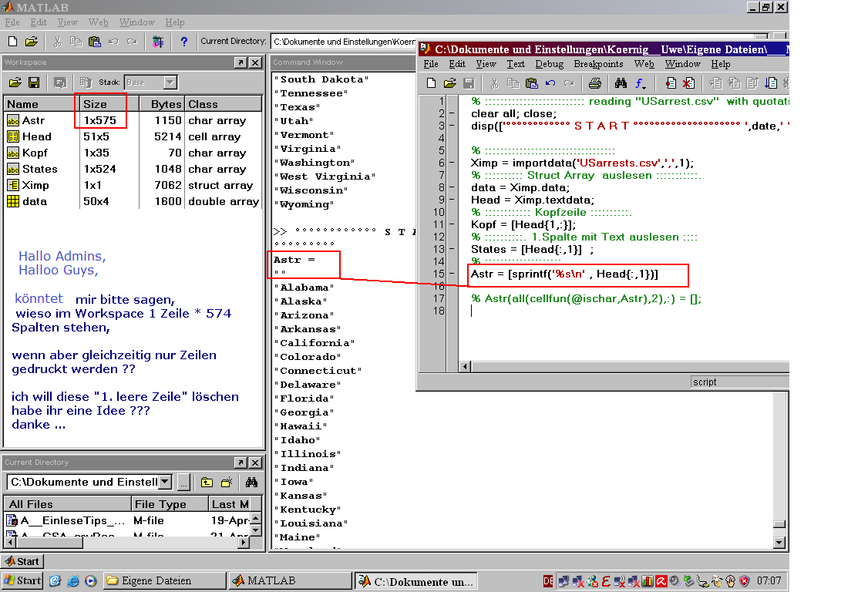Image resolution: width=868 pixels, height=592 pixels.
Task: Click the Show function list icon
Action: pyautogui.click(x=640, y=83)
